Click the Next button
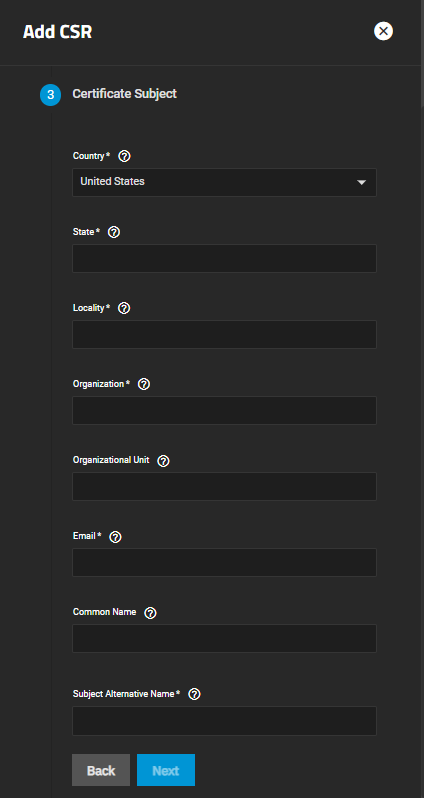The image size is (424, 798). click(166, 770)
